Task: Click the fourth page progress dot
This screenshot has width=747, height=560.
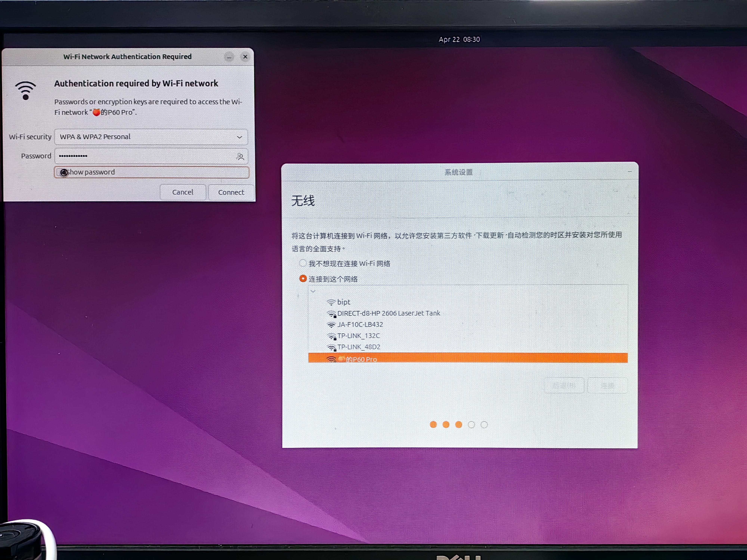Action: pos(471,425)
